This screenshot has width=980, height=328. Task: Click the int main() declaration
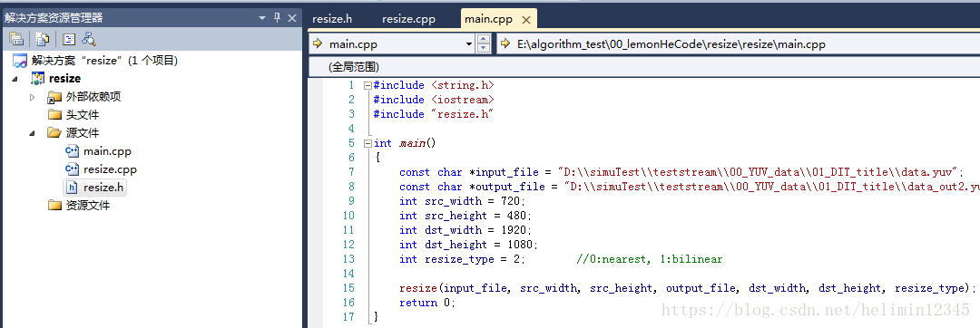(405, 143)
